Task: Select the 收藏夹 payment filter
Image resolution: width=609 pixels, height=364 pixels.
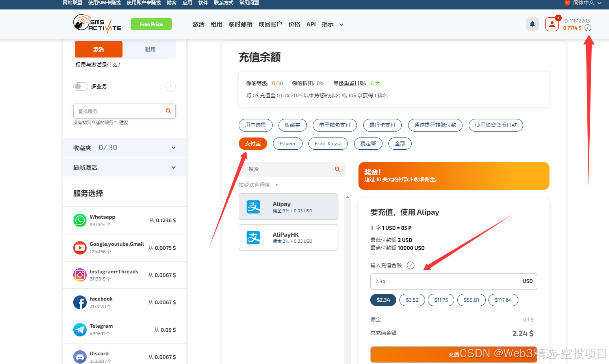Action: [x=293, y=125]
